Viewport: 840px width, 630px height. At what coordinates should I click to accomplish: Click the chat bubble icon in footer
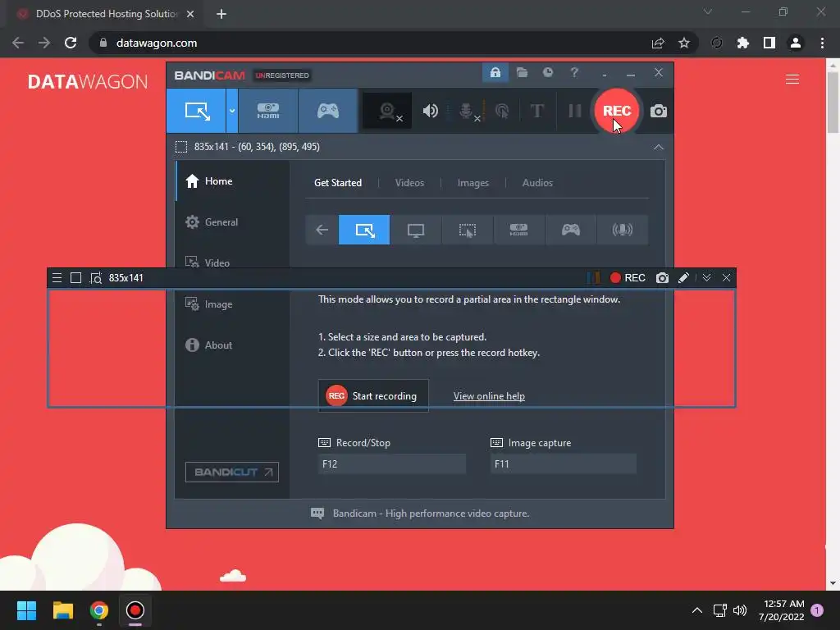pyautogui.click(x=317, y=514)
